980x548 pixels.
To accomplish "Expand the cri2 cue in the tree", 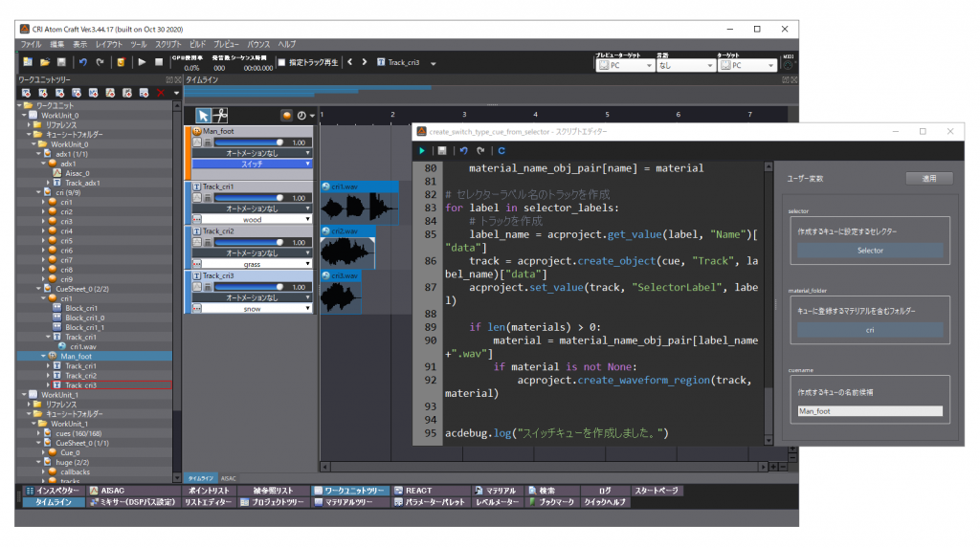I will pyautogui.click(x=44, y=211).
